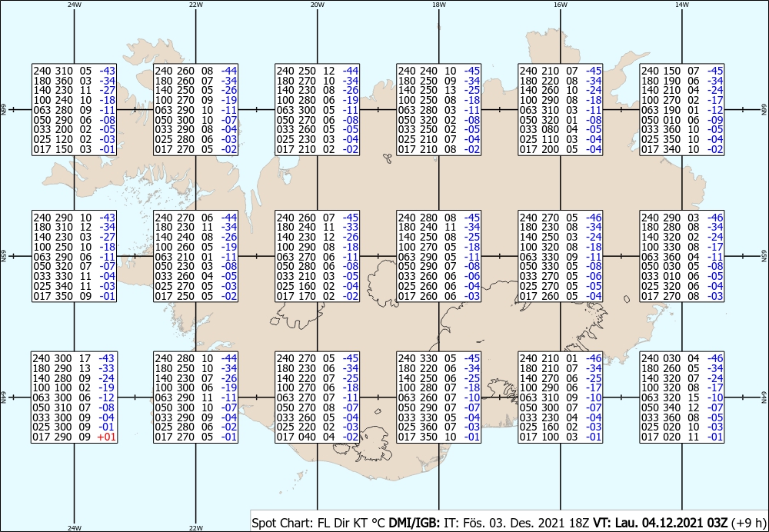Click the row '025 360 07 -03'
This screenshot has width=769, height=532.
pos(439,427)
